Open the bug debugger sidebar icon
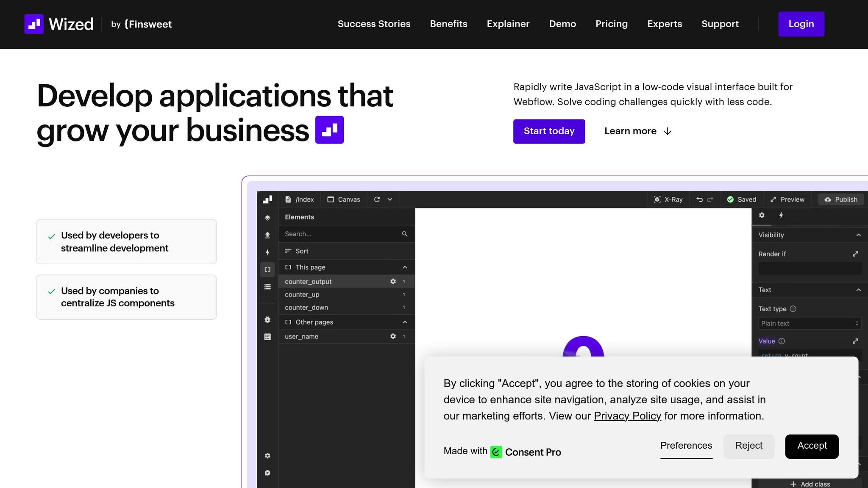Screen dimensions: 868x488 tap(267, 320)
